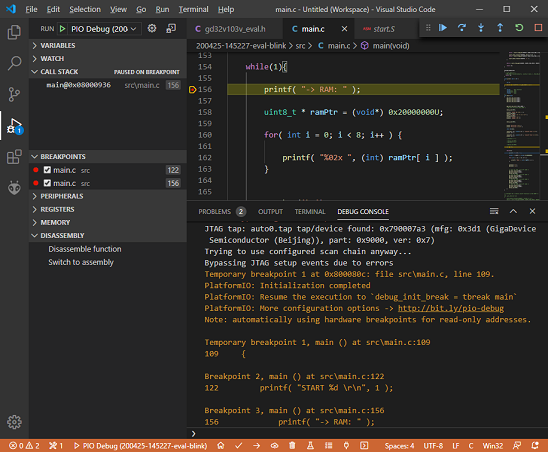The image size is (548, 452).
Task: Click main(void) breadcrumb symbol
Action: 390,46
